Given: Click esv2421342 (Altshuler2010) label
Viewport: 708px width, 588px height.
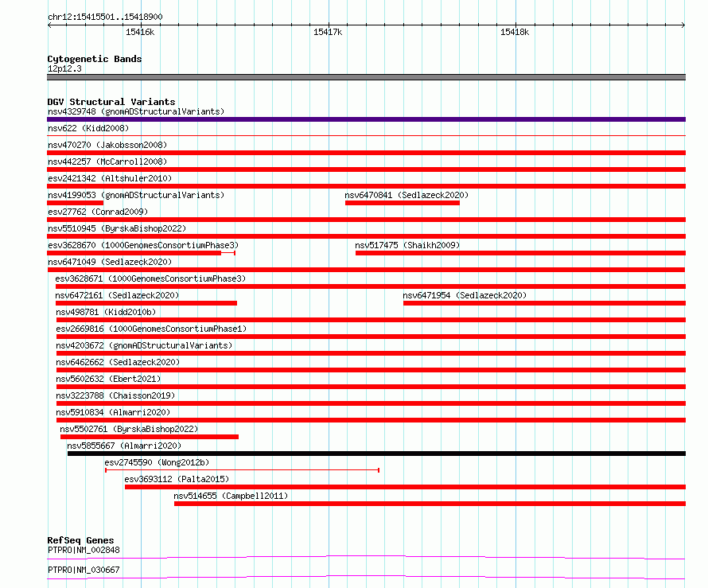Looking at the screenshot, I should [110, 178].
